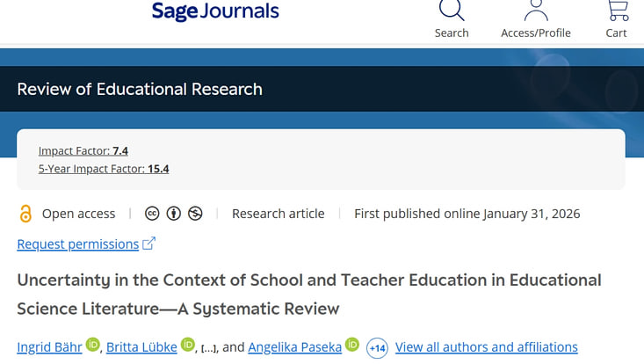This screenshot has width=644, height=364.
Task: Click the Creative Commons CC icon
Action: click(x=152, y=214)
